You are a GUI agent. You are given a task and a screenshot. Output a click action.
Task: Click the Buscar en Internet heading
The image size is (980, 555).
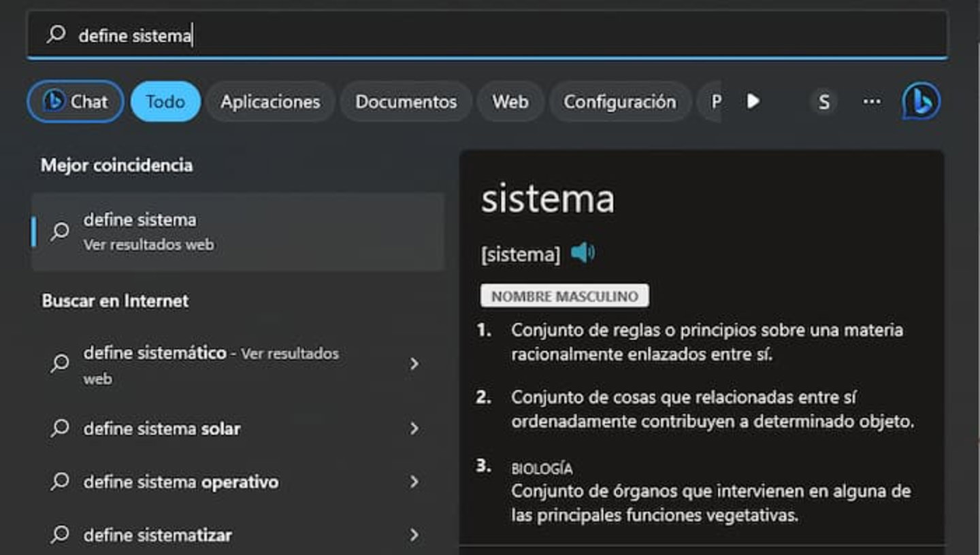[115, 301]
